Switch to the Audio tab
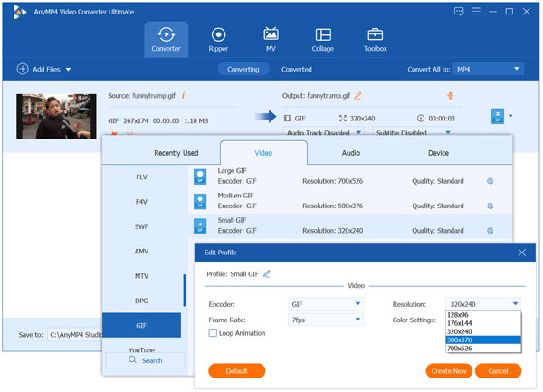 [350, 153]
